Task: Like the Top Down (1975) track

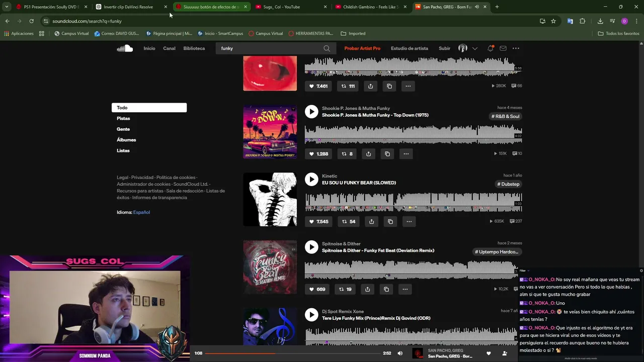Action: pos(318,154)
